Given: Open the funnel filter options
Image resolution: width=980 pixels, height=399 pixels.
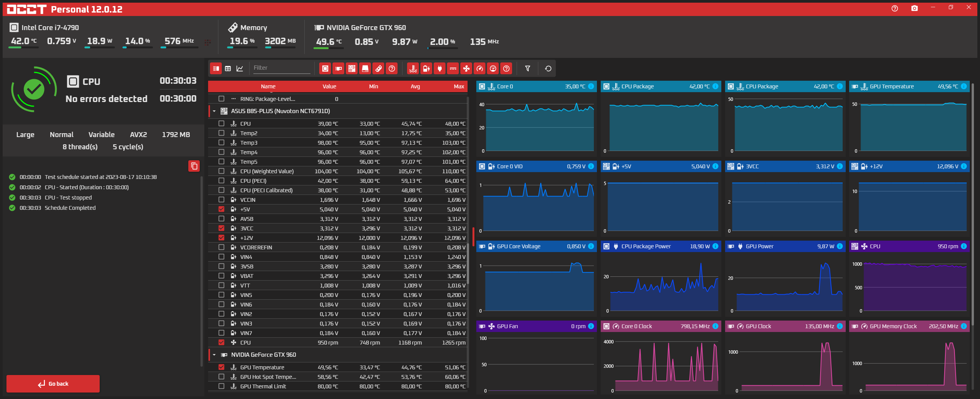Looking at the screenshot, I should pyautogui.click(x=527, y=69).
